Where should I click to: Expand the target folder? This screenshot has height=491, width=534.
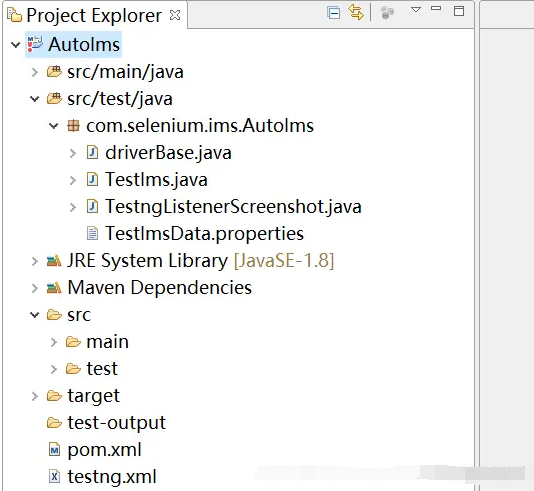coord(35,396)
